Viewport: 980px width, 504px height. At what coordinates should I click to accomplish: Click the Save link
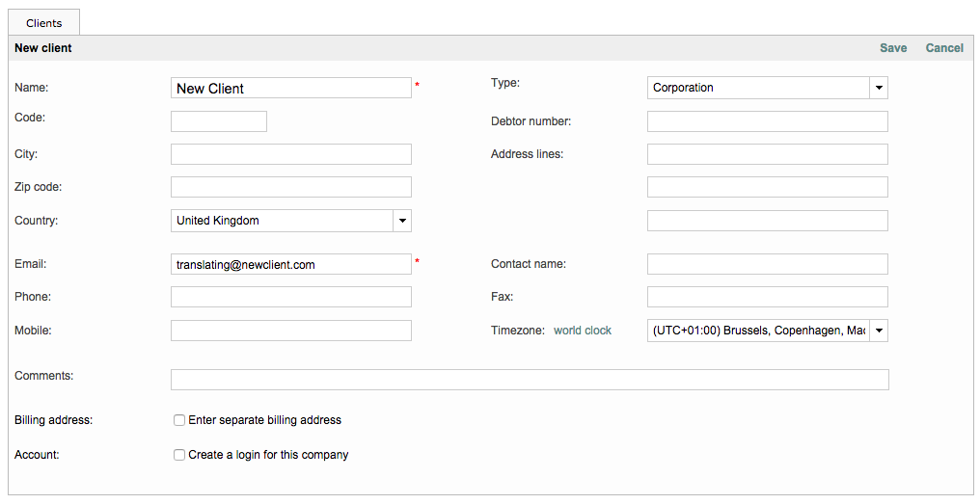coord(892,48)
